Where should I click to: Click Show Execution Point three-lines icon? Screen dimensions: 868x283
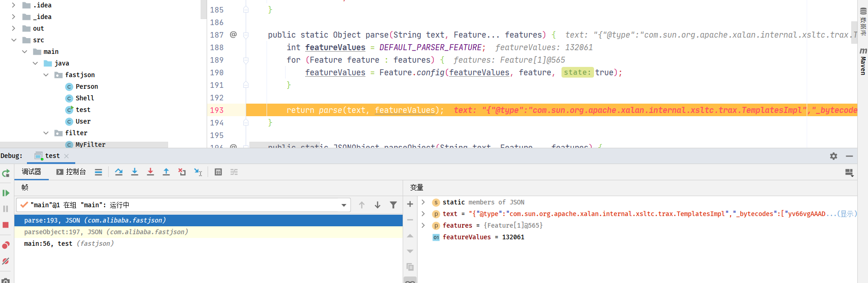tap(98, 172)
